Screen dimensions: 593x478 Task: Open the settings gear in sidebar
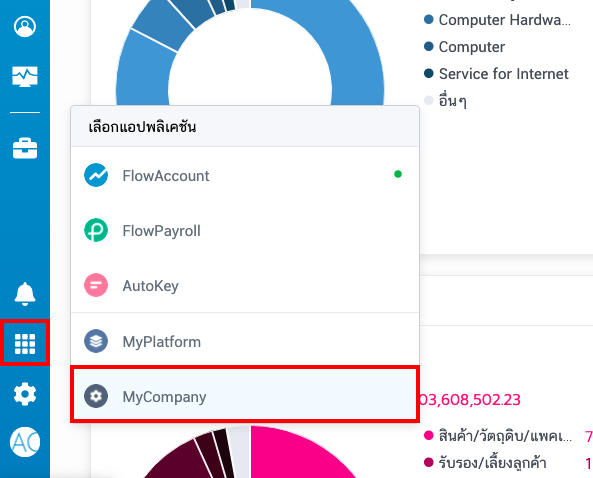[x=25, y=394]
